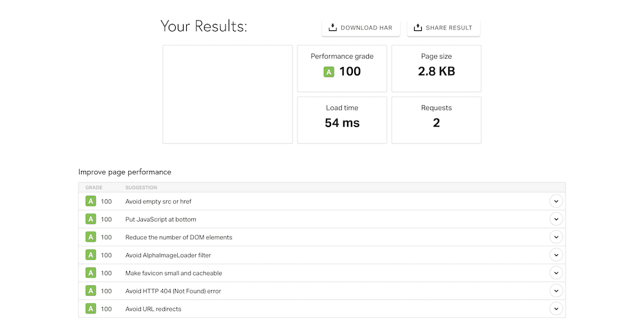Expand Reduce the number of DOM elements
The width and height of the screenshot is (644, 336).
(556, 237)
